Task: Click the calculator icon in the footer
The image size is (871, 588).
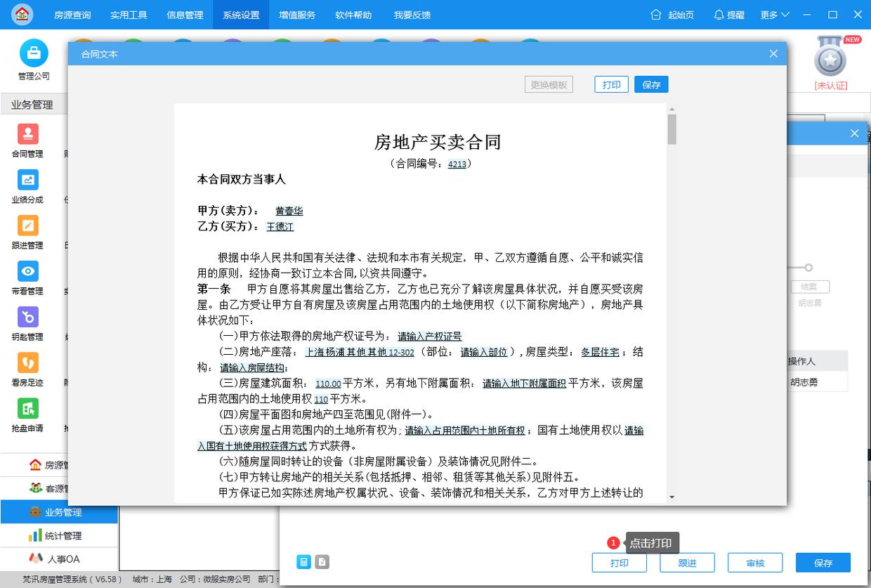Action: [x=304, y=562]
